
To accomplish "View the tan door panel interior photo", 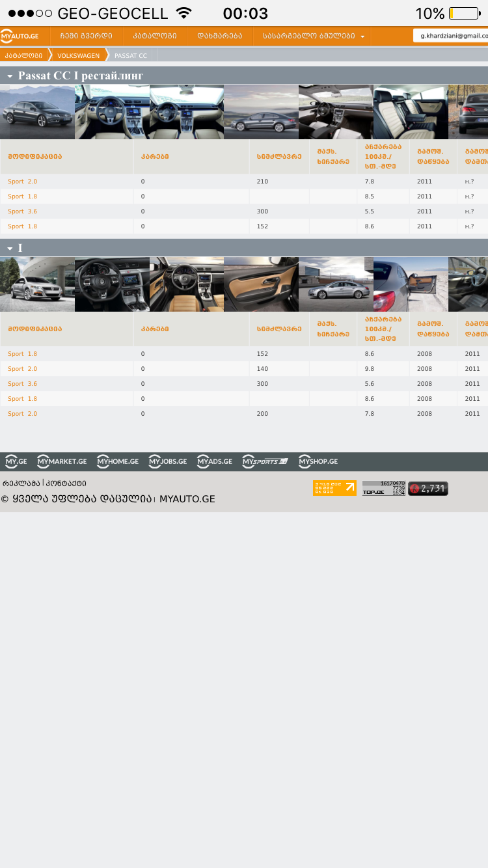I will pyautogui.click(x=261, y=284).
